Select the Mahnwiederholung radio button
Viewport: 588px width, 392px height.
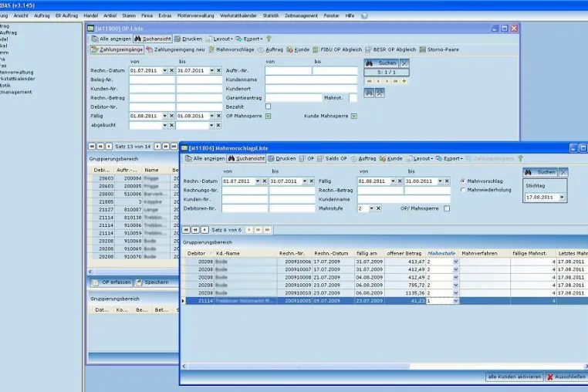pyautogui.click(x=463, y=190)
